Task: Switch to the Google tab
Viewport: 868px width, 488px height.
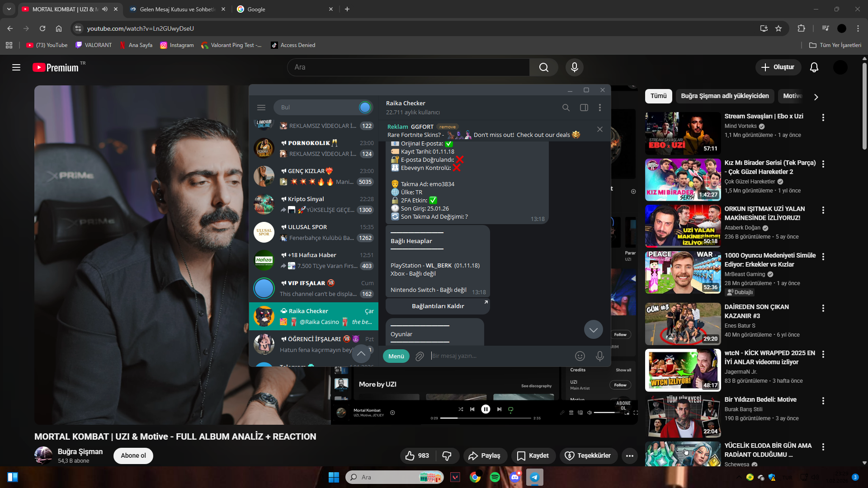Action: pyautogui.click(x=285, y=9)
